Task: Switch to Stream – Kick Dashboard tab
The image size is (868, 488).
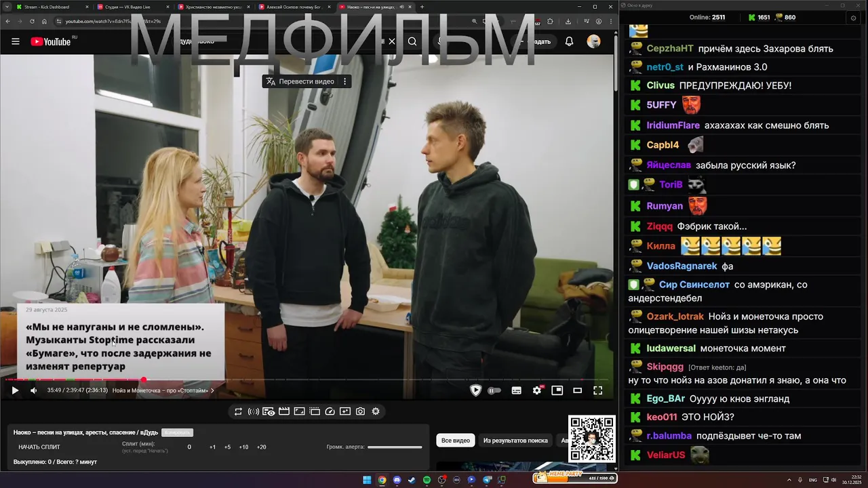Action: click(x=52, y=7)
